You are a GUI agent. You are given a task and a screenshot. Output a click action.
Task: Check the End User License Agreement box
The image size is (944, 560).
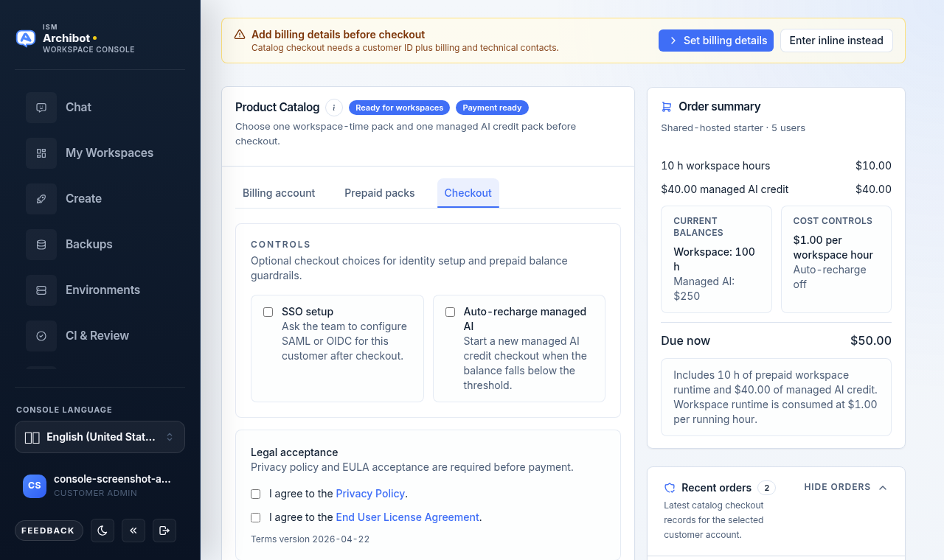pos(255,517)
